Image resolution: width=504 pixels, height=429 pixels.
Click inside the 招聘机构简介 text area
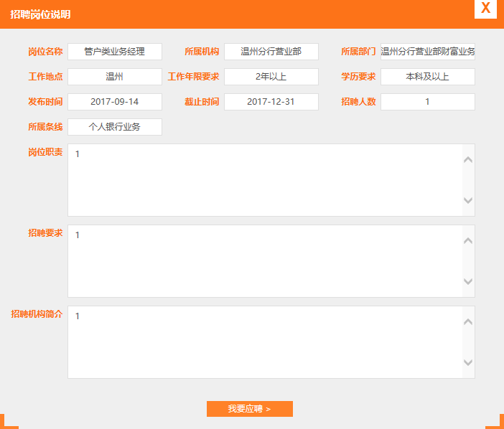click(x=266, y=342)
